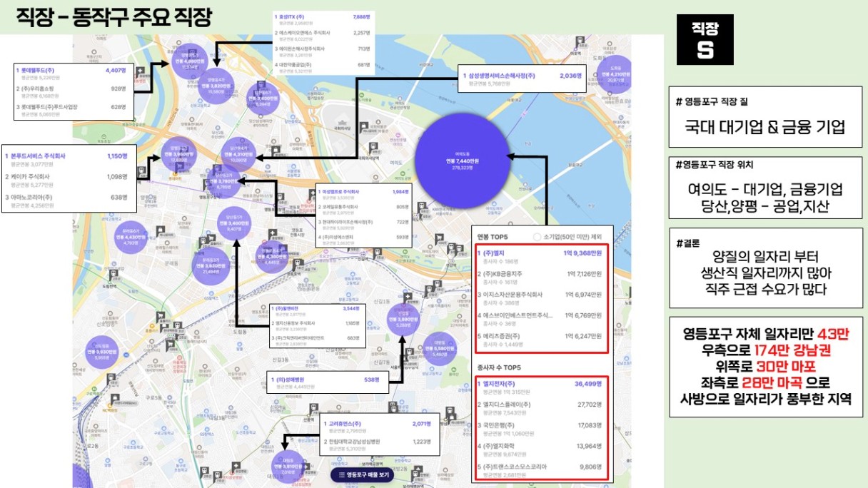
Task: Select the 대방동 연봉 5,580만원 bubble
Action: pos(439,349)
